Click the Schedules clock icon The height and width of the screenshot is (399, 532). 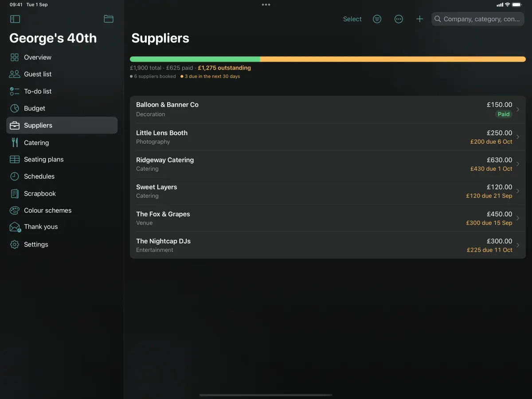15,176
